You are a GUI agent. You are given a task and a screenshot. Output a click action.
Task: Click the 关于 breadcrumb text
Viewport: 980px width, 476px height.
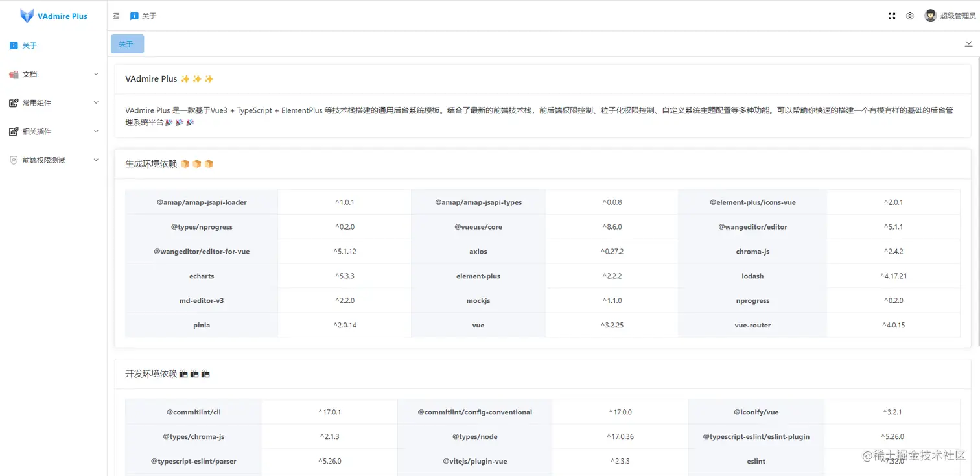pyautogui.click(x=149, y=16)
